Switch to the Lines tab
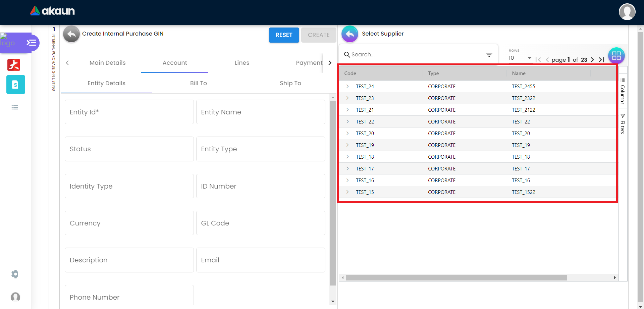Image resolution: width=644 pixels, height=309 pixels. (242, 63)
